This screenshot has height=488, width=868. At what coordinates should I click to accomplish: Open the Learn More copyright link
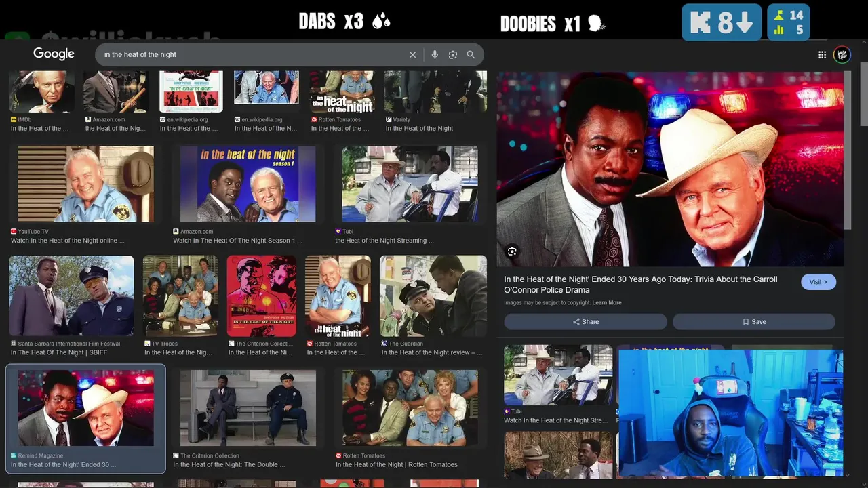coord(606,303)
